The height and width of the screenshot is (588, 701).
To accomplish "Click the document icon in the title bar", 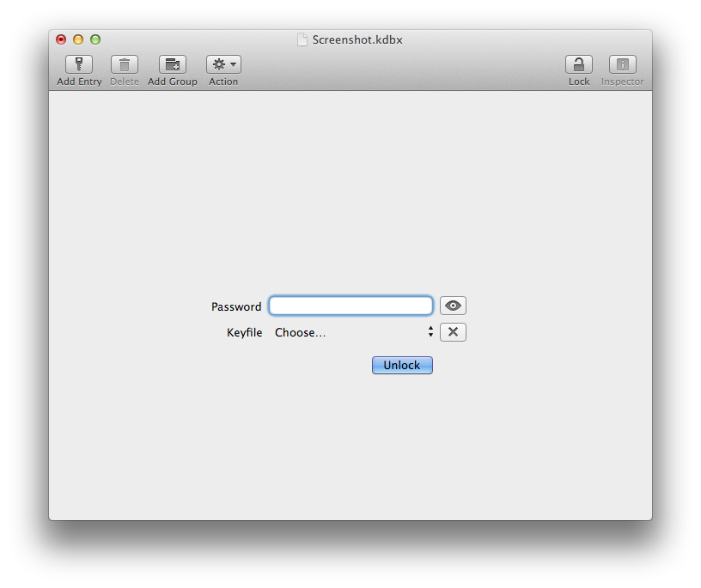I will 302,39.
